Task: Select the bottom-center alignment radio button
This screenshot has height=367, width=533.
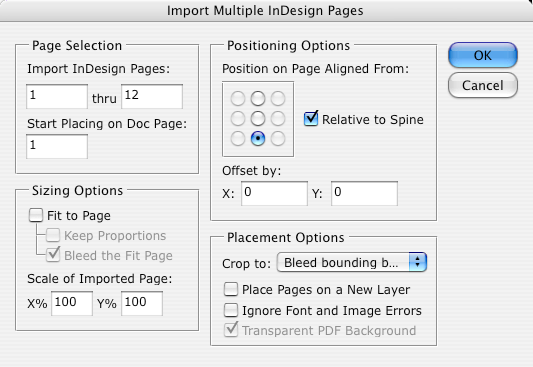Action: 258,139
